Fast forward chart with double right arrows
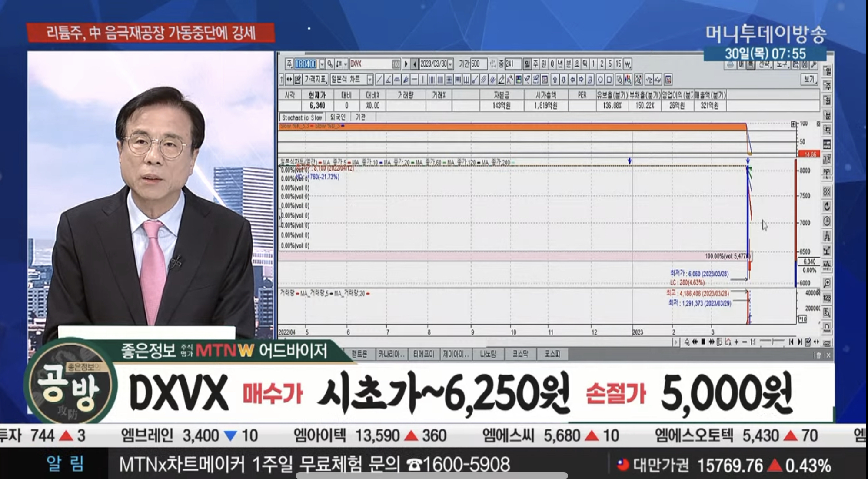Viewport: 868px width, 479px height. coord(712,342)
